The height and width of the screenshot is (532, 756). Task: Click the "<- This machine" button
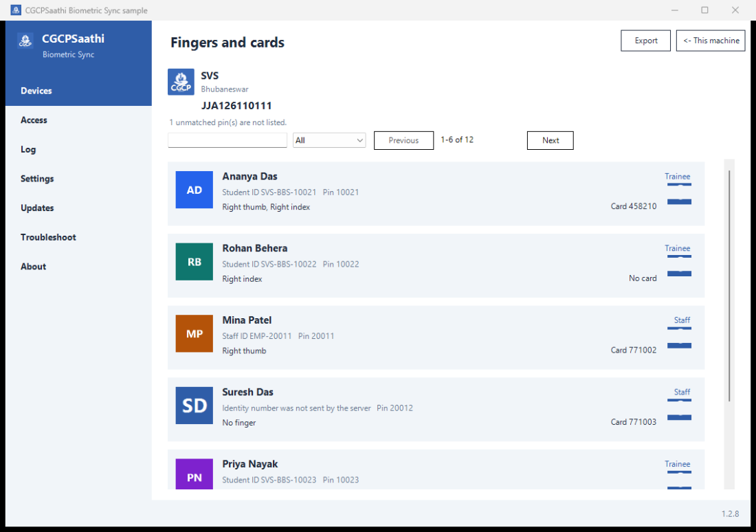point(711,41)
